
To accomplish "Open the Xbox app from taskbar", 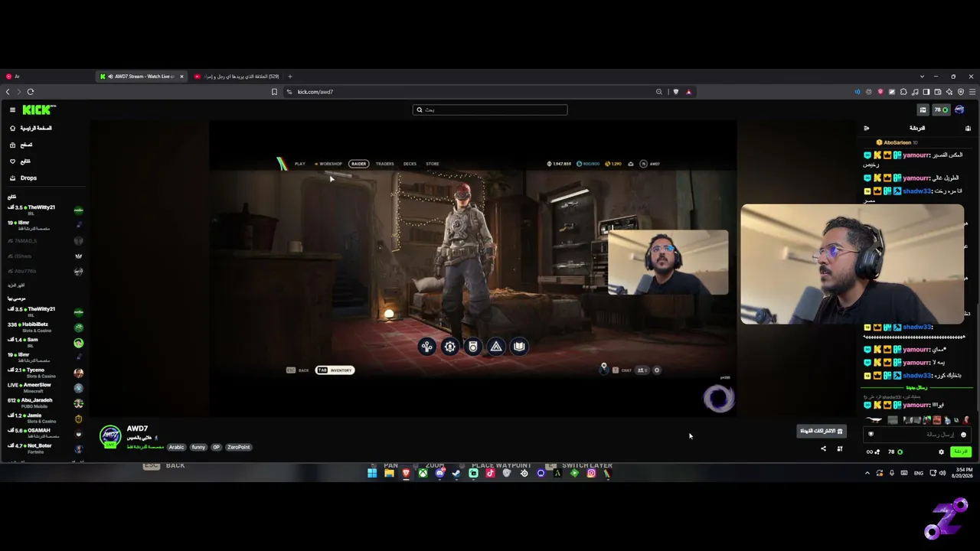I will pos(423,474).
